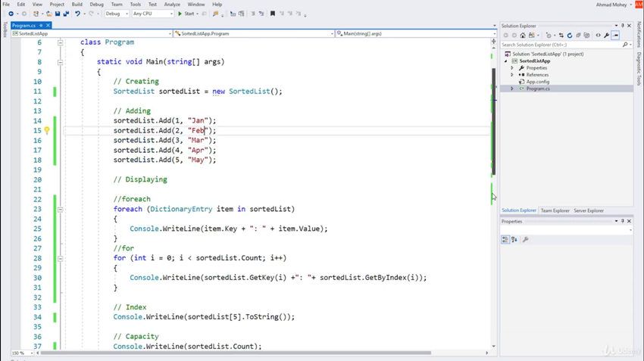Collapse the SortedListApp project node
The height and width of the screenshot is (361, 644).
(x=506, y=61)
